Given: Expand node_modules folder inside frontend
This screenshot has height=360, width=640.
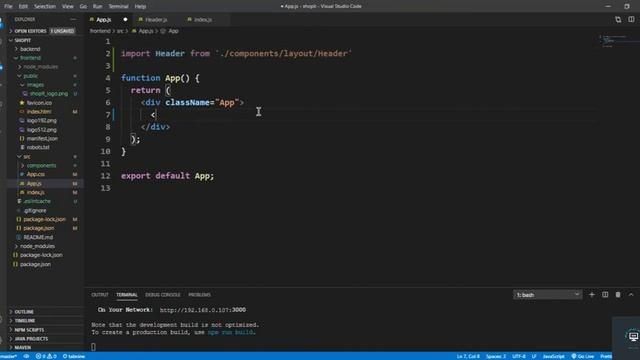Looking at the screenshot, I should [45, 67].
